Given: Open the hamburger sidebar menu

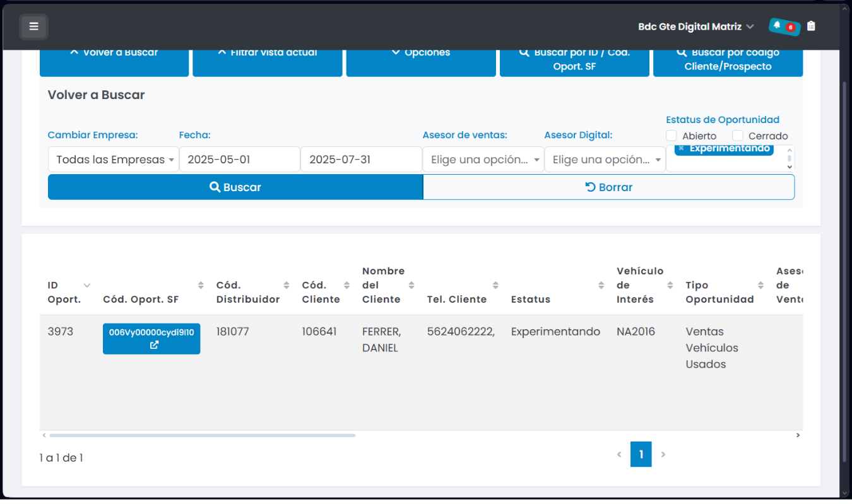Looking at the screenshot, I should pos(34,26).
